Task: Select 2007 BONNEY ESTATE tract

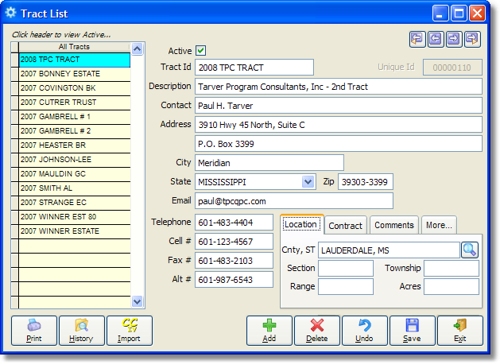Action: (74, 74)
